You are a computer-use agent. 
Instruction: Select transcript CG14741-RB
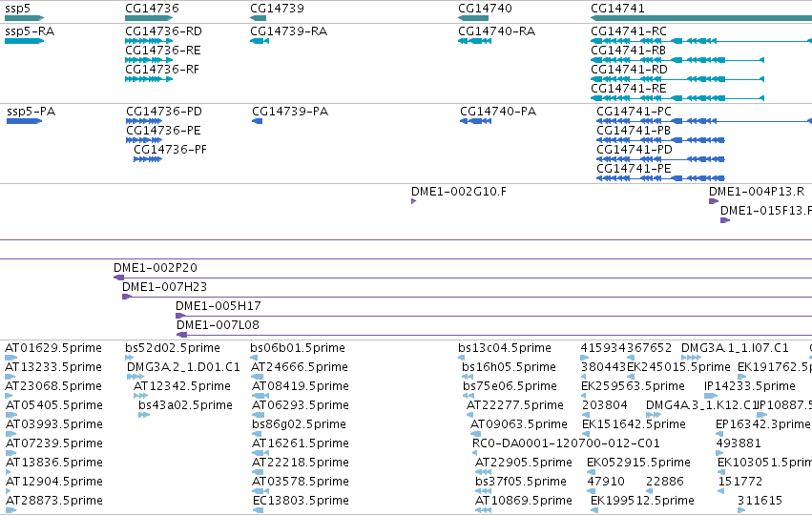(x=628, y=51)
